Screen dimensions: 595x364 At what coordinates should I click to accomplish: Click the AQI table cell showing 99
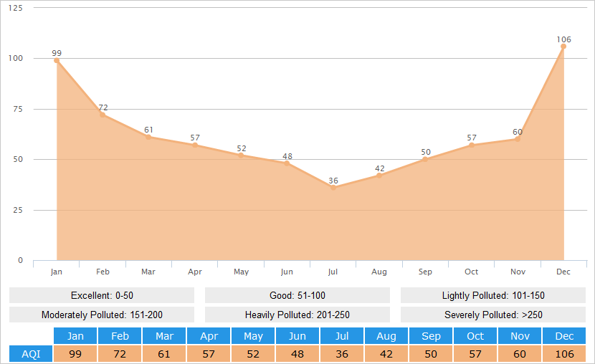[75, 354]
